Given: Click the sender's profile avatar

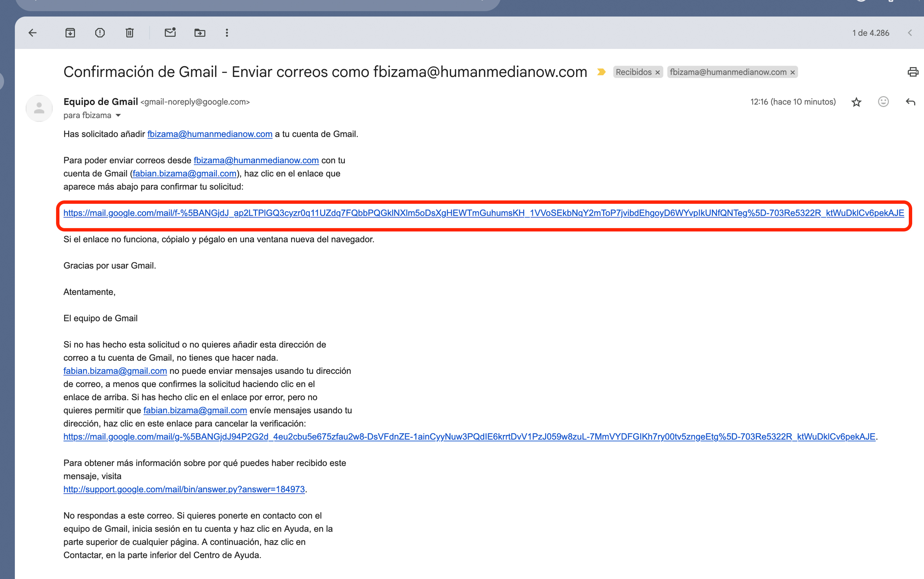Looking at the screenshot, I should click(x=39, y=108).
